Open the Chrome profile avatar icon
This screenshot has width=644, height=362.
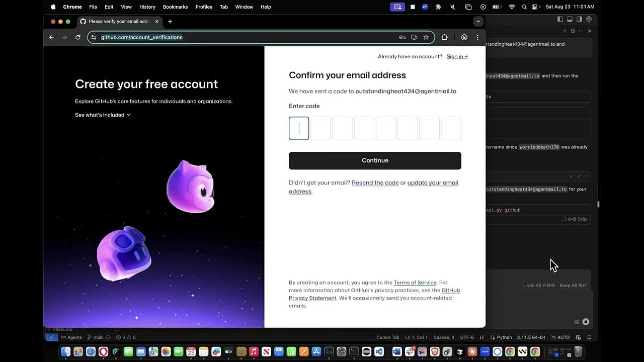pyautogui.click(x=464, y=37)
